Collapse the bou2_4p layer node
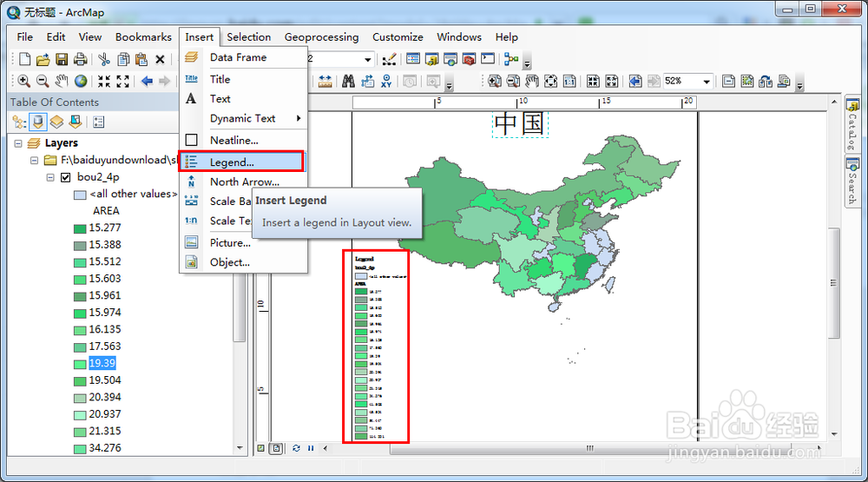This screenshot has height=482, width=868. (50, 177)
